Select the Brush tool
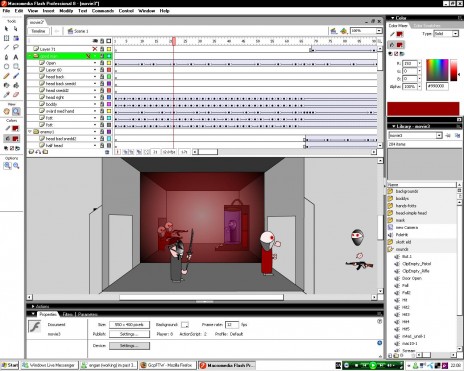The height and width of the screenshot is (371, 464). (16, 76)
